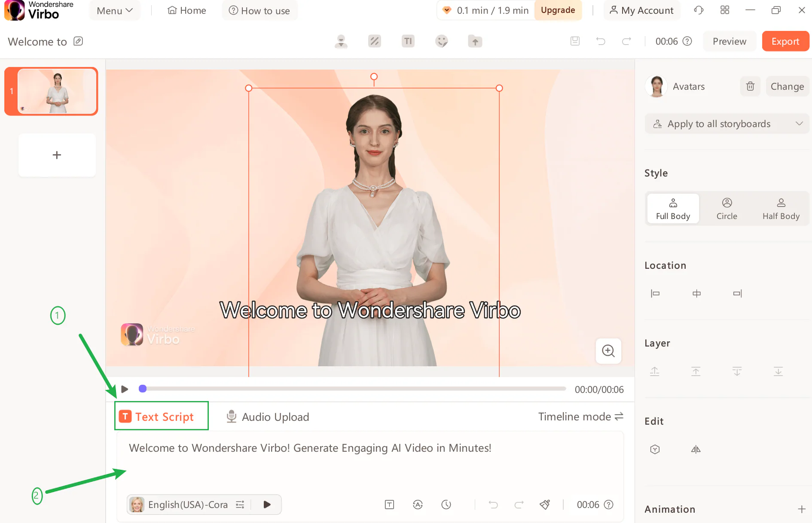
Task: Send layer to back
Action: 778,371
